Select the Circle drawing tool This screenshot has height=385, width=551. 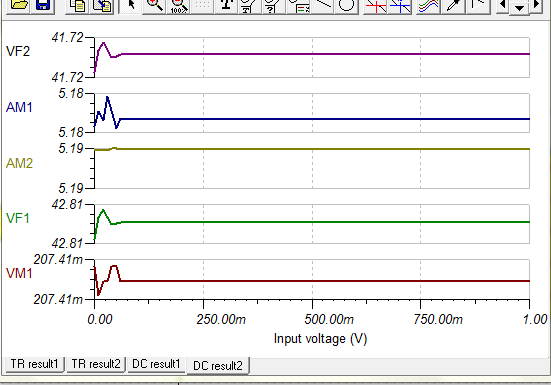click(346, 5)
